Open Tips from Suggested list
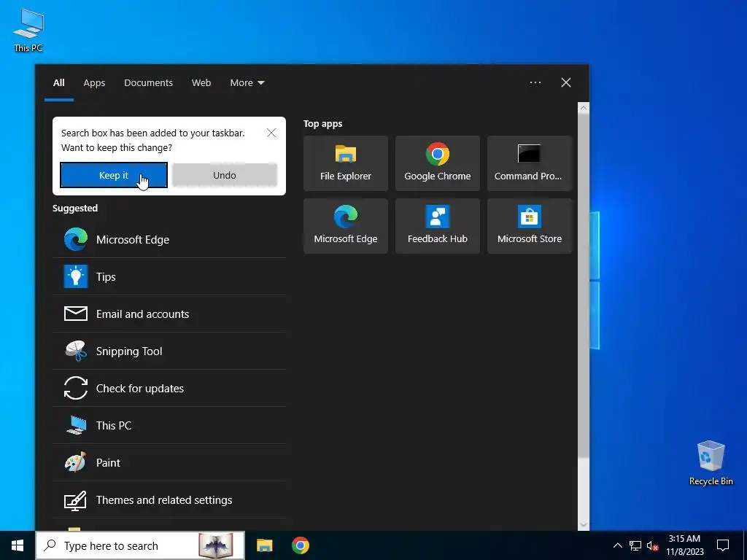Viewport: 747px width, 560px height. 169,276
